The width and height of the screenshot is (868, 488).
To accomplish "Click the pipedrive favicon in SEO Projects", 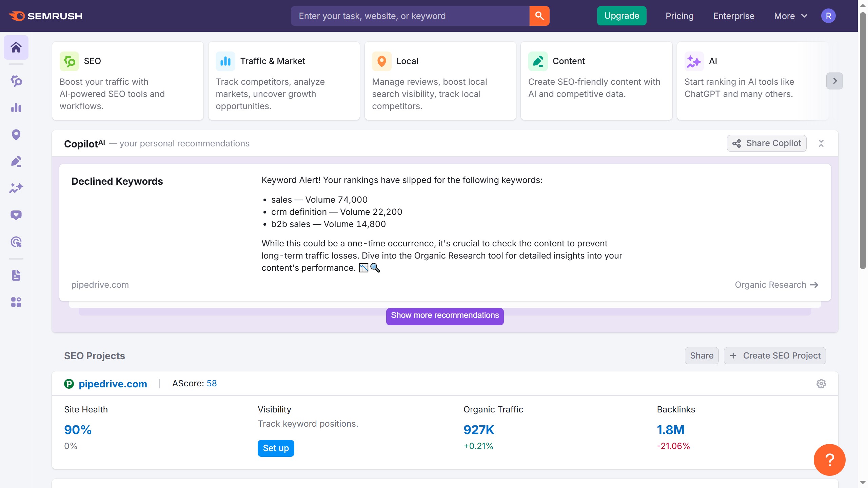I will click(x=69, y=384).
